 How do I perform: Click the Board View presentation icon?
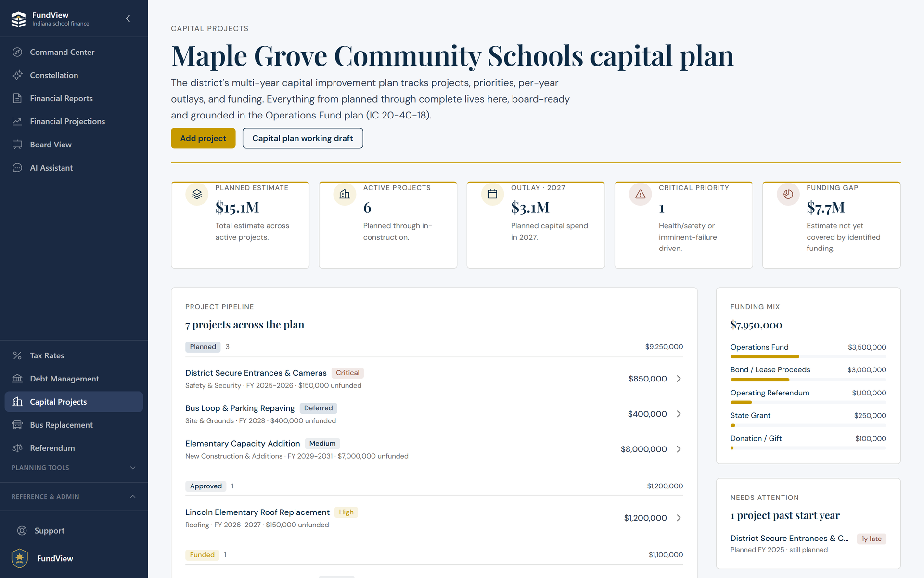tap(17, 144)
